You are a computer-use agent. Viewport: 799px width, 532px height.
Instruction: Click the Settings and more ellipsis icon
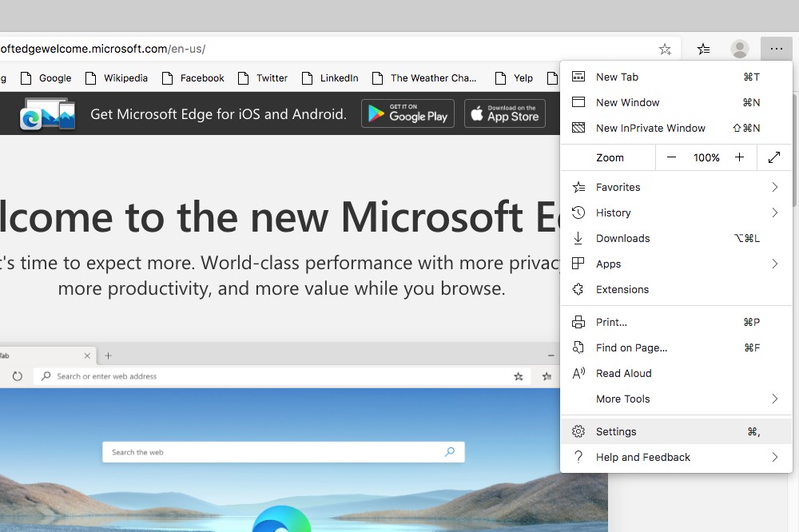[776, 49]
